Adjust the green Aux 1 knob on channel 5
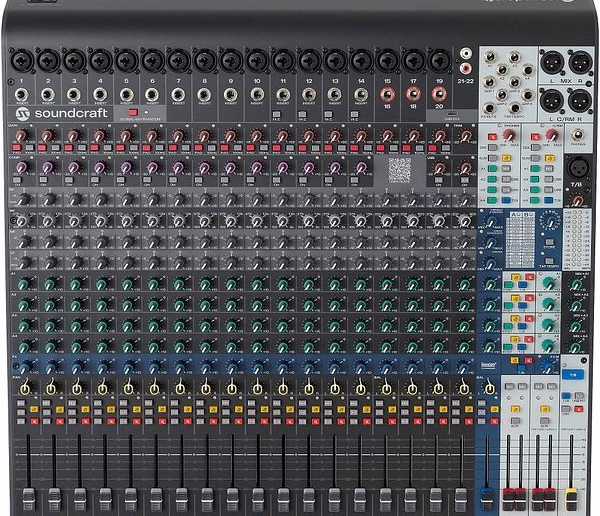This screenshot has height=516, width=600. [127, 284]
